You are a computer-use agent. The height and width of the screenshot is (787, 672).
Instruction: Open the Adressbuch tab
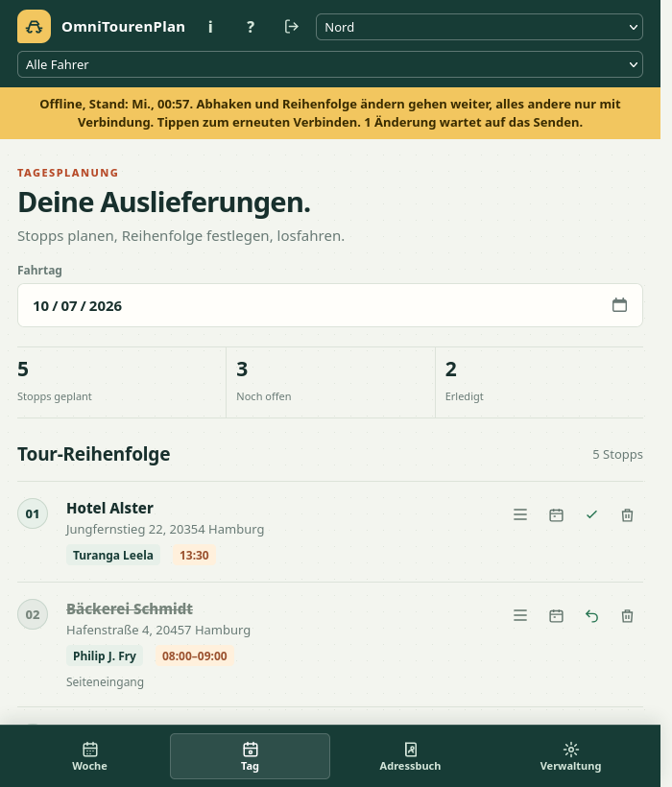410,756
